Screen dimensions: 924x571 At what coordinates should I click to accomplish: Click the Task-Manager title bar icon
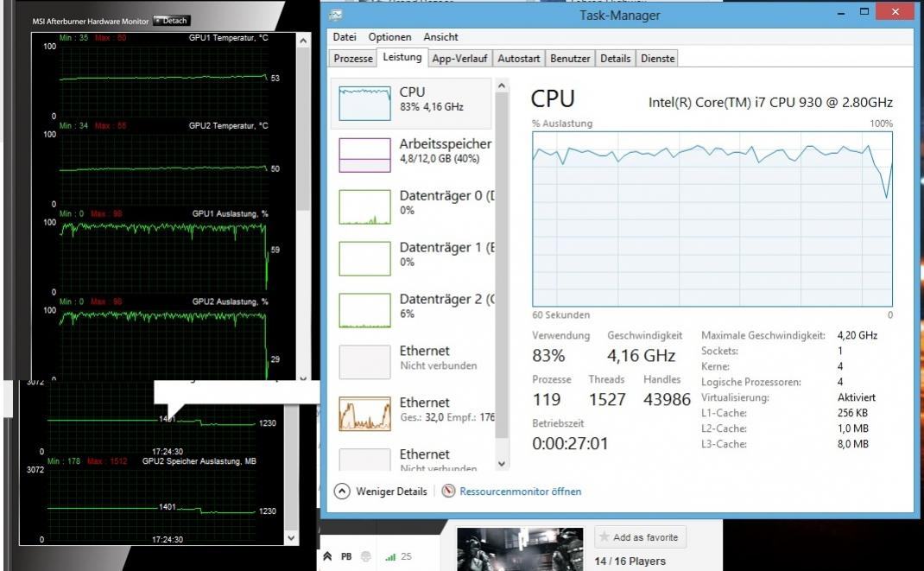point(336,15)
